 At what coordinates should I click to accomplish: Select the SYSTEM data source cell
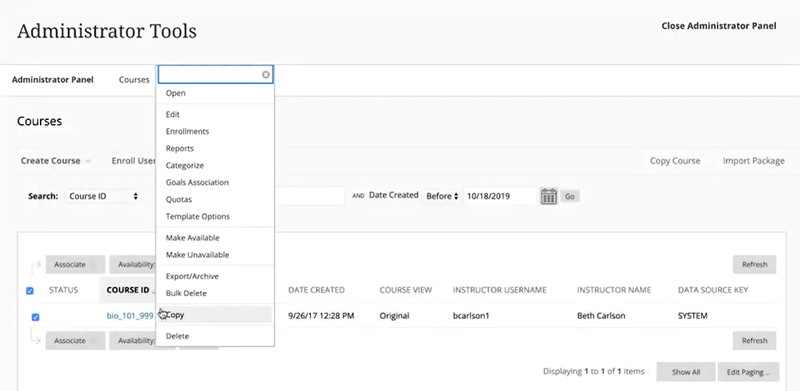(692, 315)
